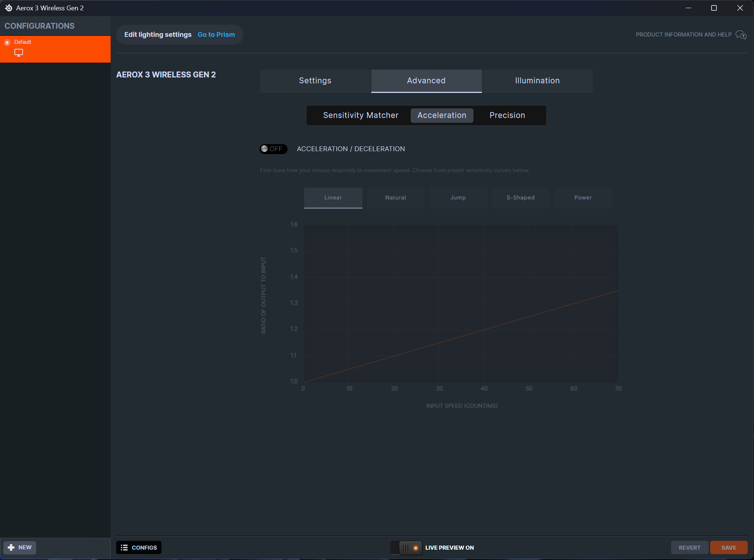
Task: Select the Natural acceleration curve
Action: 395,198
